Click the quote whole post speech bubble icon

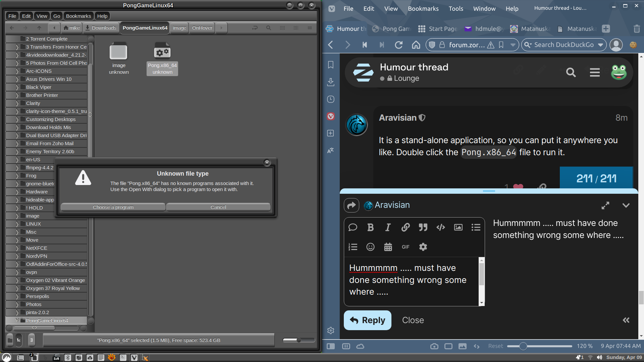coord(353,228)
